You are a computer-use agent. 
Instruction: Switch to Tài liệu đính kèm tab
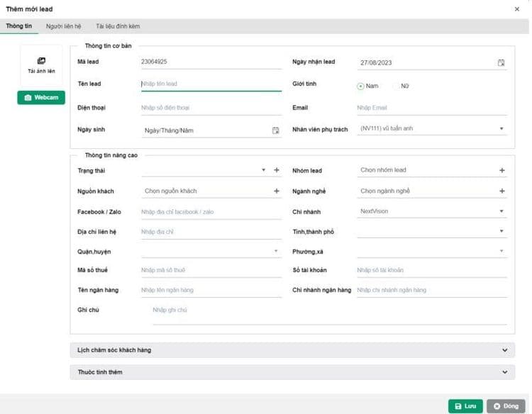(x=118, y=26)
